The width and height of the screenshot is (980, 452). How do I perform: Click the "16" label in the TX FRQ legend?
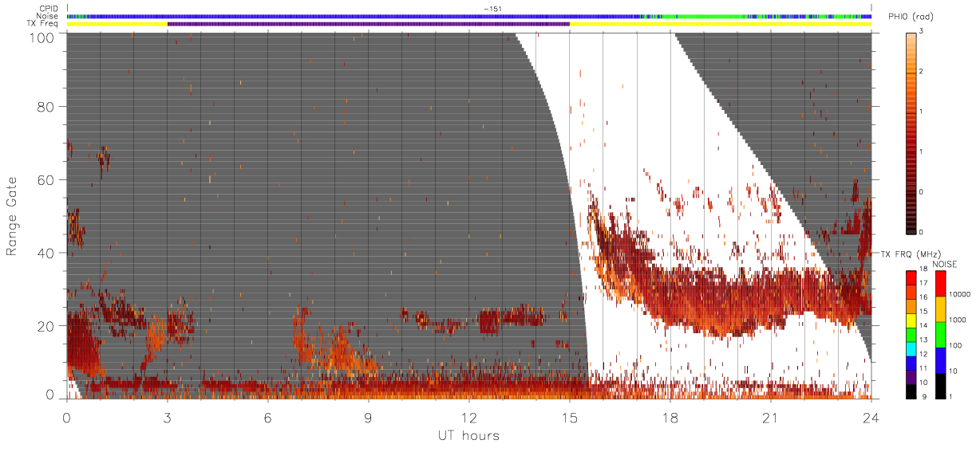923,297
